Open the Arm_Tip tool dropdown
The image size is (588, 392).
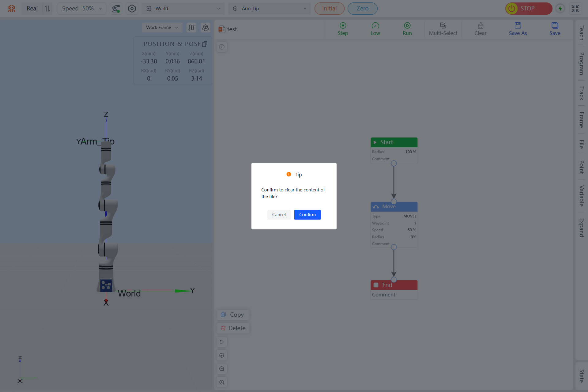(269, 9)
